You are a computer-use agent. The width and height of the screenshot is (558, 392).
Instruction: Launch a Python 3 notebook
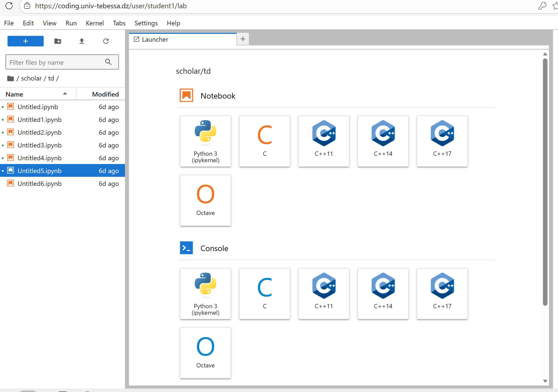click(205, 141)
